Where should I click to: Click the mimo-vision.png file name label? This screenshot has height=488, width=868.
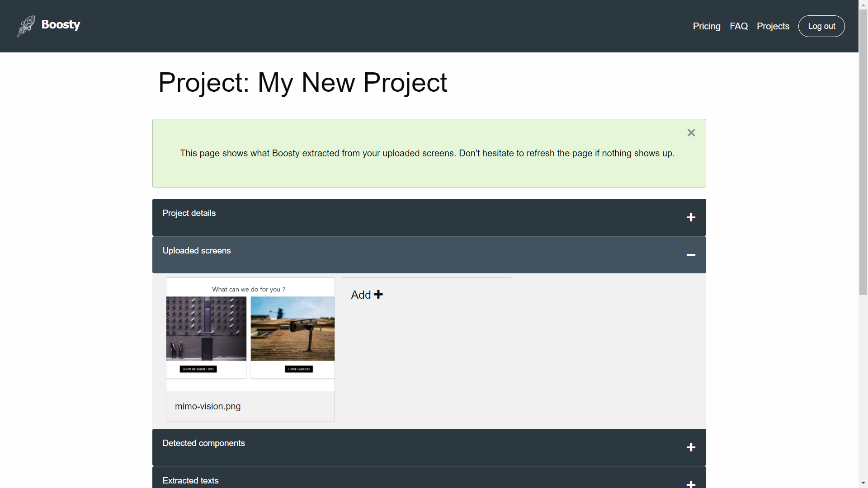point(208,406)
